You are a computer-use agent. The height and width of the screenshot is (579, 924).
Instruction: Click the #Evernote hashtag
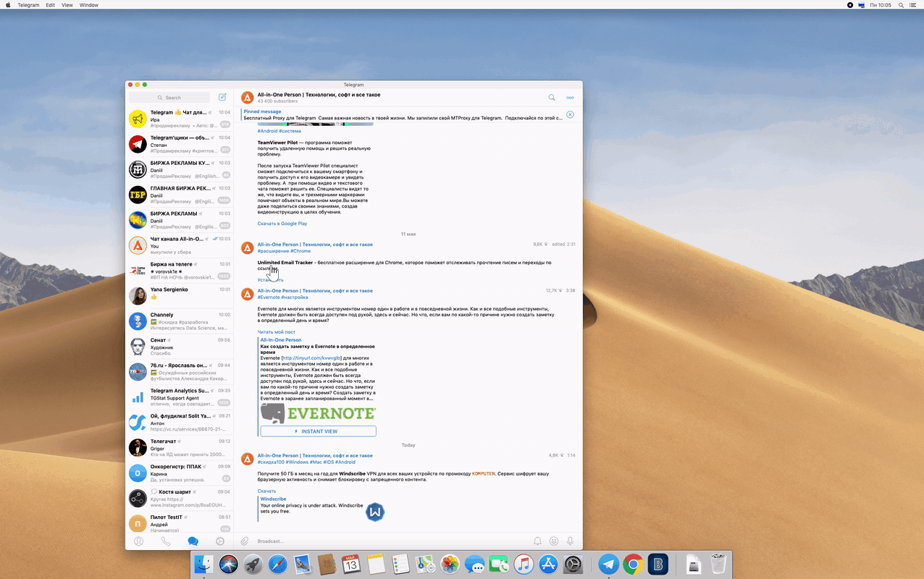[269, 297]
